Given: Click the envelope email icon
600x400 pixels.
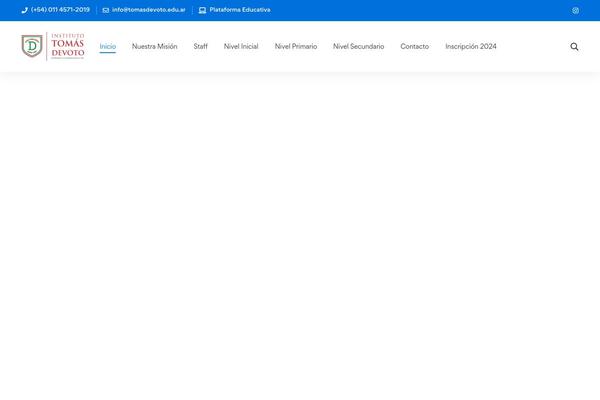Looking at the screenshot, I should pos(106,10).
